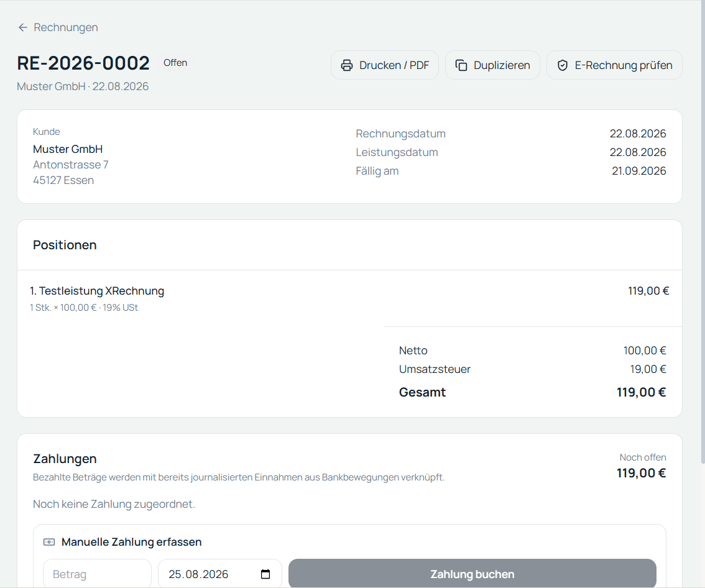Image resolution: width=705 pixels, height=588 pixels.
Task: Click the Testleistung line amount 119,00 €
Action: point(648,291)
